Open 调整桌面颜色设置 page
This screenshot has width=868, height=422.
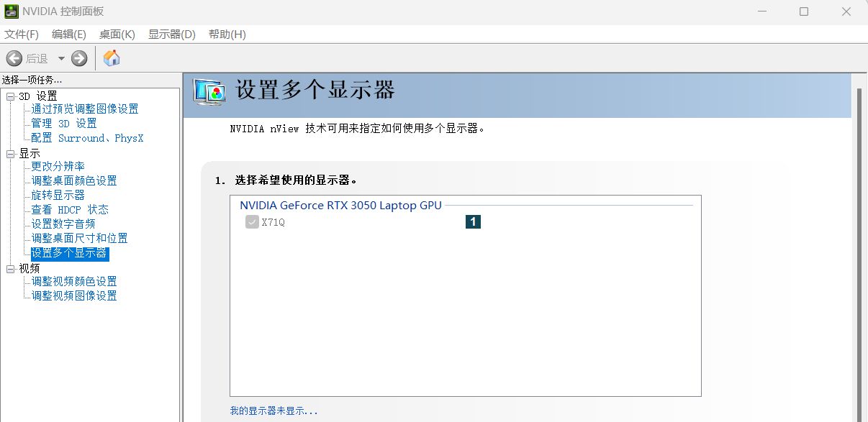[x=74, y=181]
